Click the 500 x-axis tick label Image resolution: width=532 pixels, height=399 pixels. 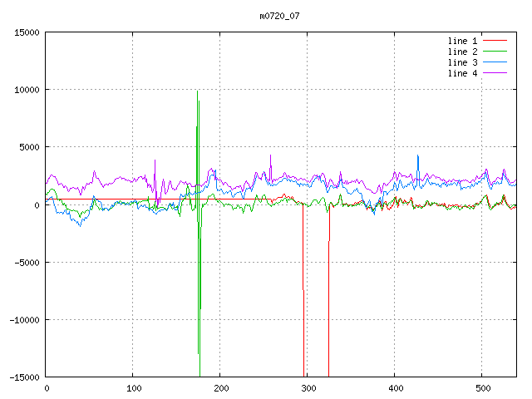tap(482, 387)
